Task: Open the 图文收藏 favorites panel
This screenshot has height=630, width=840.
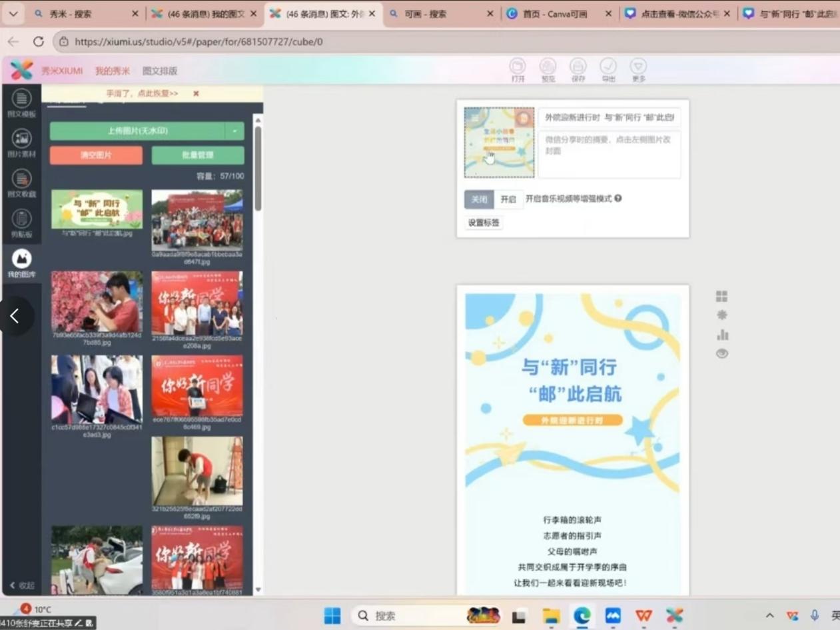Action: pyautogui.click(x=21, y=183)
